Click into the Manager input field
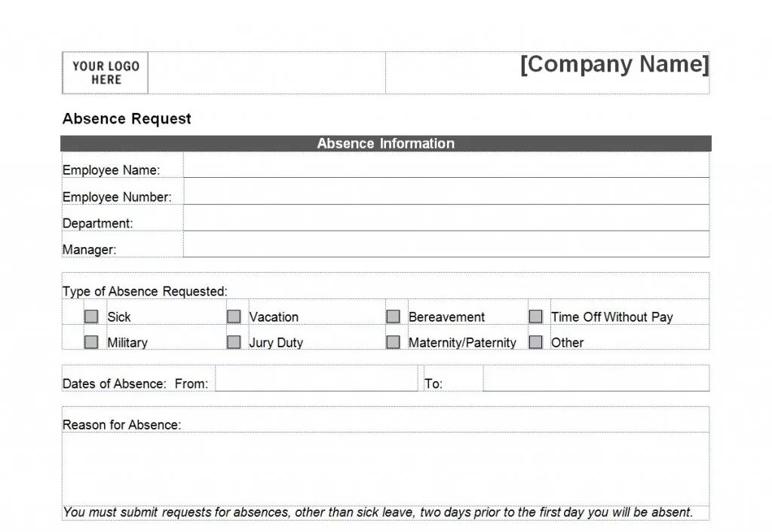The image size is (772, 532). coord(446,244)
